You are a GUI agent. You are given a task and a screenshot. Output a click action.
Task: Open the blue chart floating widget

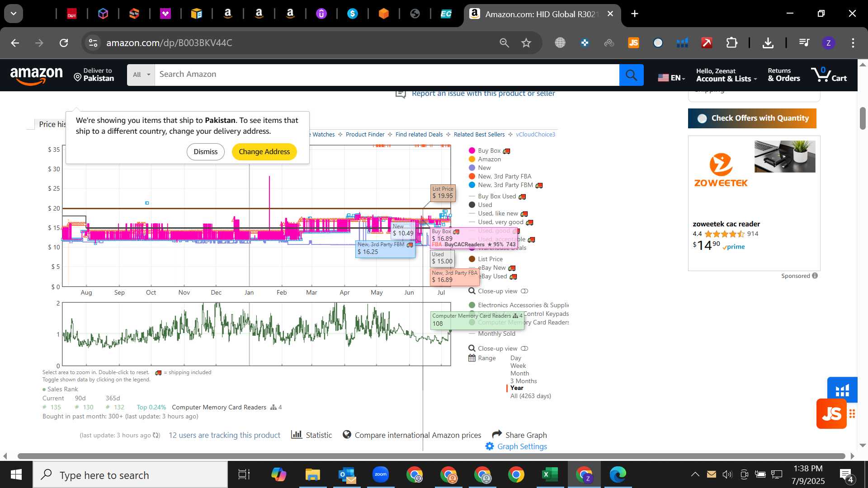[842, 389]
